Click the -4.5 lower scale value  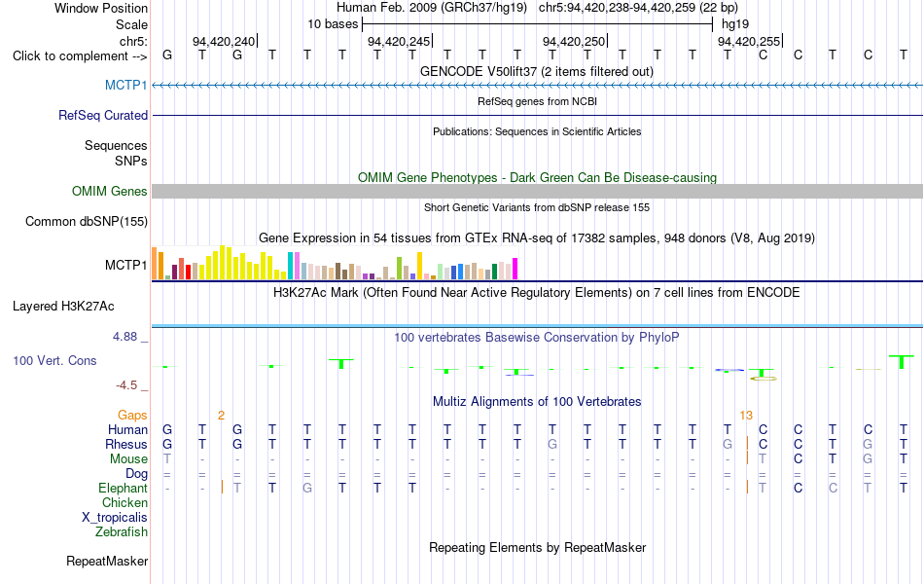(126, 385)
